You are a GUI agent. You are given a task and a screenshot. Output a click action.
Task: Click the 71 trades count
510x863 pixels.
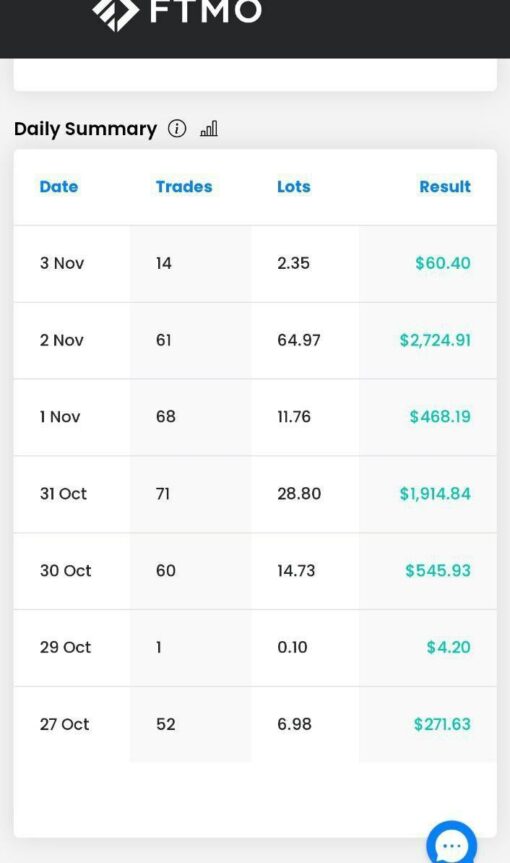163,494
